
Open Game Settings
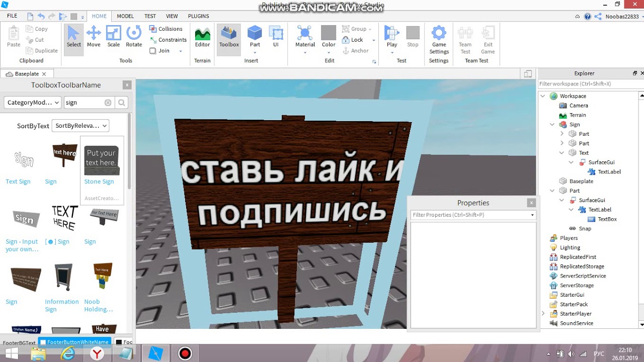pyautogui.click(x=439, y=40)
